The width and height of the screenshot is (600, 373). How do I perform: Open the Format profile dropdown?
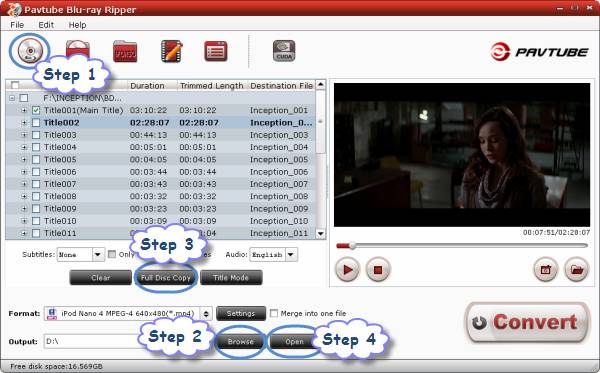click(x=206, y=314)
